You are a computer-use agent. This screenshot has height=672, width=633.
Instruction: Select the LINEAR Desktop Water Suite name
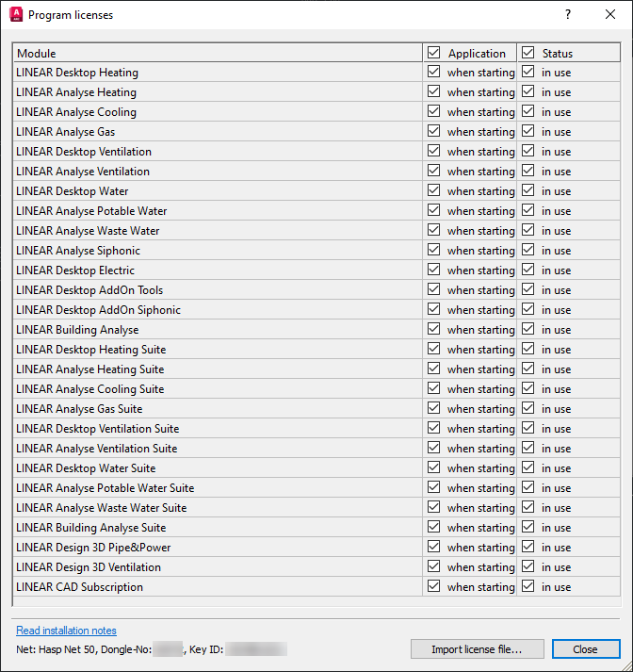[86, 468]
